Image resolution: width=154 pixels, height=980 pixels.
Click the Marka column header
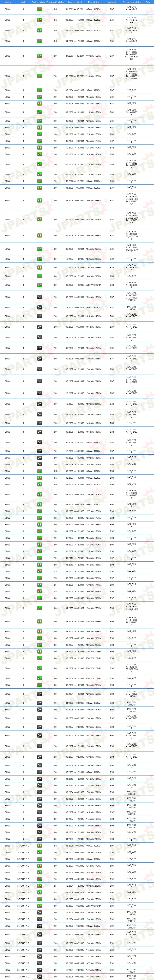coord(8,2)
